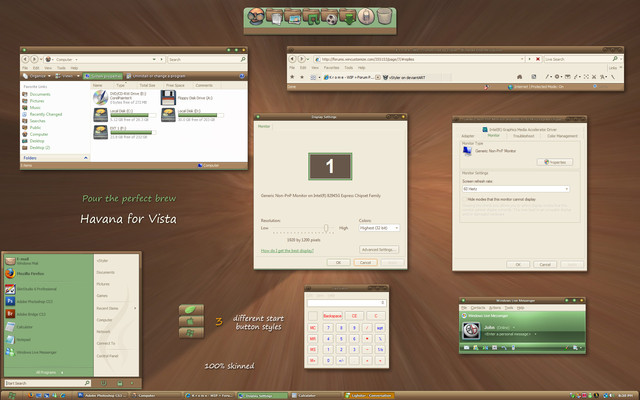The width and height of the screenshot is (640, 400).
Task: Click the red Stop button in Internet Explorer
Action: pos(538,59)
